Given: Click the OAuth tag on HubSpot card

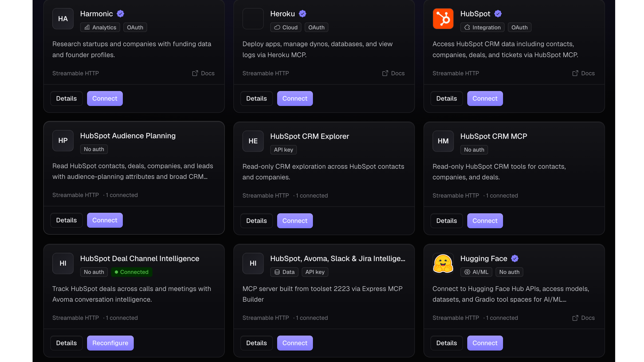Looking at the screenshot, I should [520, 27].
